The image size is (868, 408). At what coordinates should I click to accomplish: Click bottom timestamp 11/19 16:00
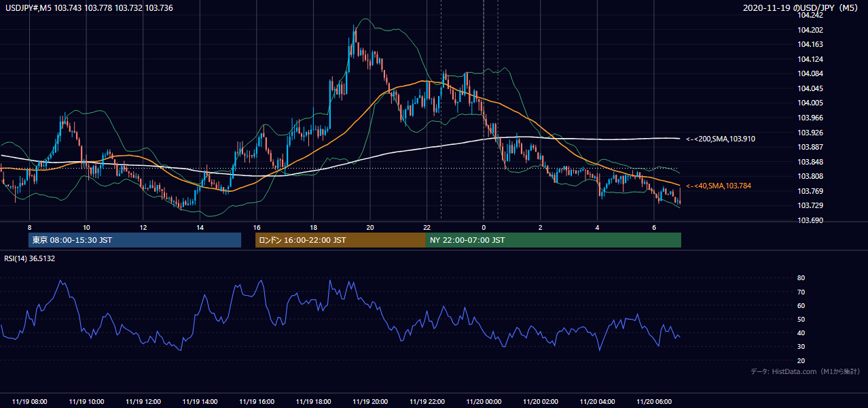coord(257,402)
